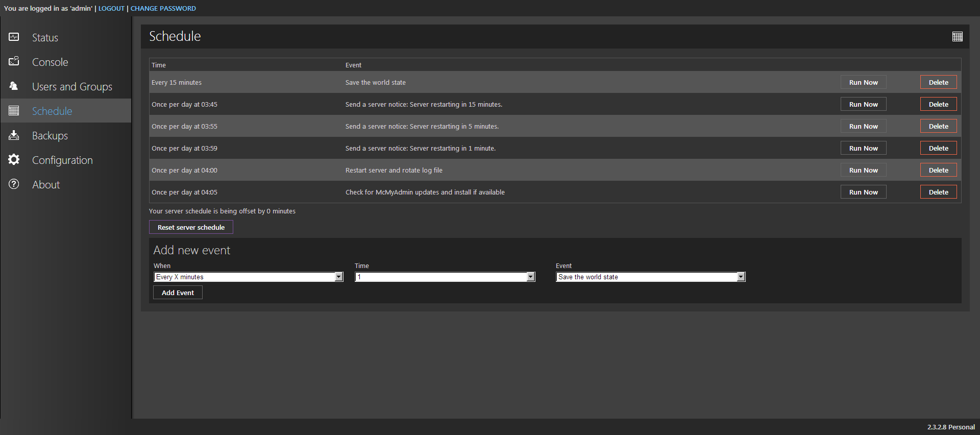The image size is (980, 435).
Task: Delete the Every 15 minutes event
Action: click(938, 82)
